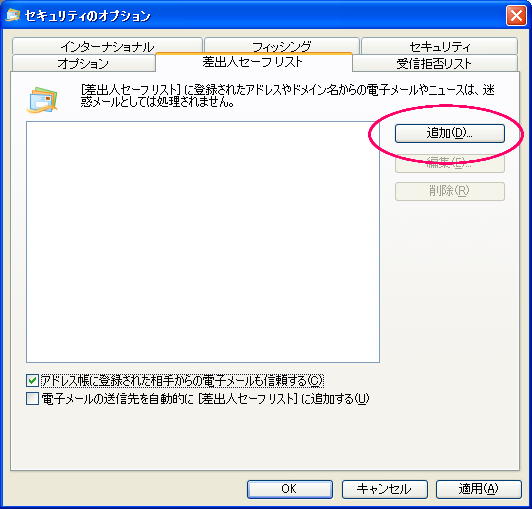The image size is (532, 509).
Task: Switch to the インターナショナル tab
Action: click(107, 46)
